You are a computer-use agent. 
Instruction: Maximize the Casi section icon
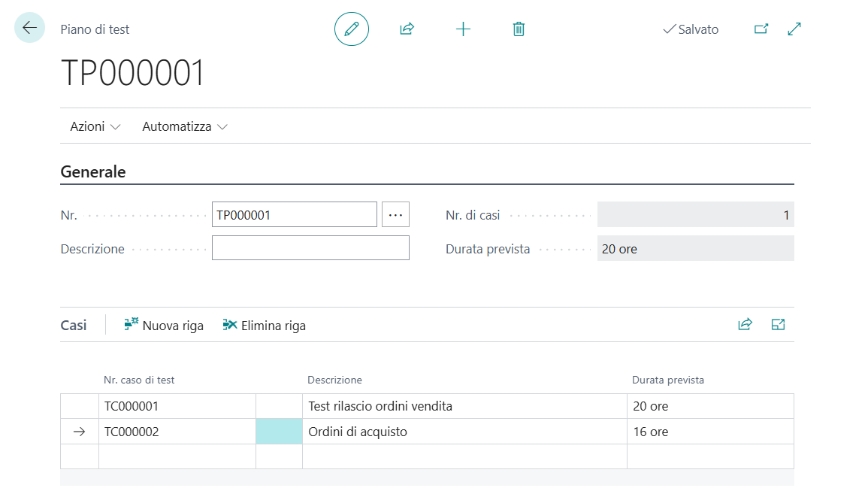[x=778, y=325]
